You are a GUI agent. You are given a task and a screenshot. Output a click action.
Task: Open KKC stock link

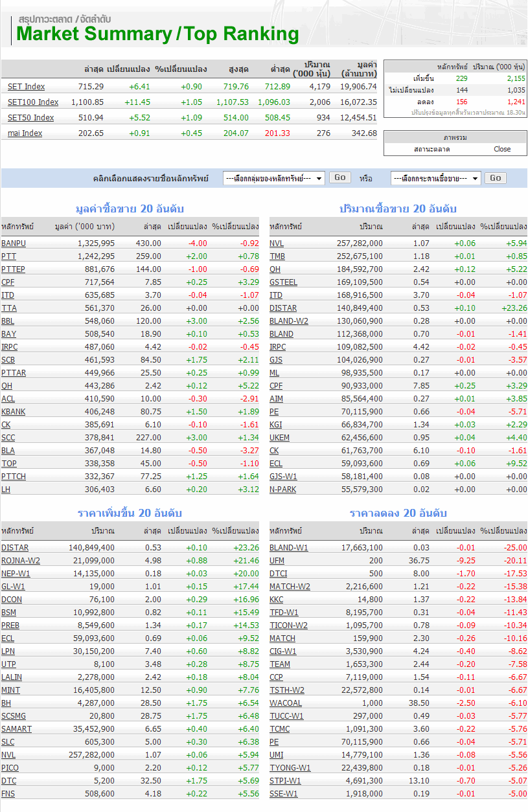tap(277, 600)
